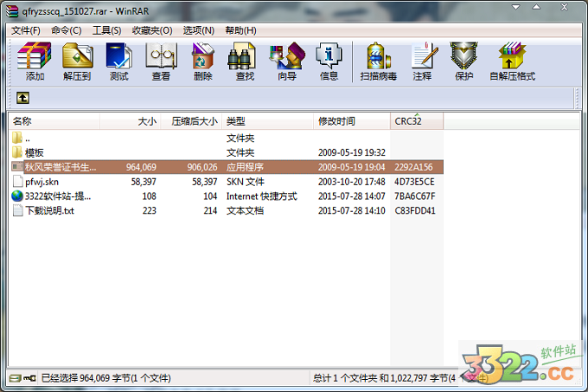Select the 下载说明.txt file name

point(49,210)
